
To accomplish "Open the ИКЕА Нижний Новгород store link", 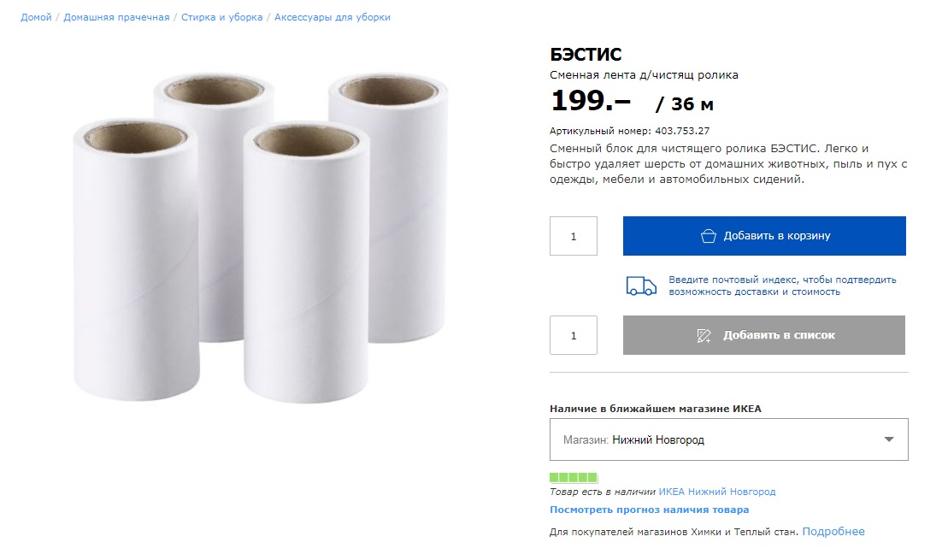I will pyautogui.click(x=717, y=492).
